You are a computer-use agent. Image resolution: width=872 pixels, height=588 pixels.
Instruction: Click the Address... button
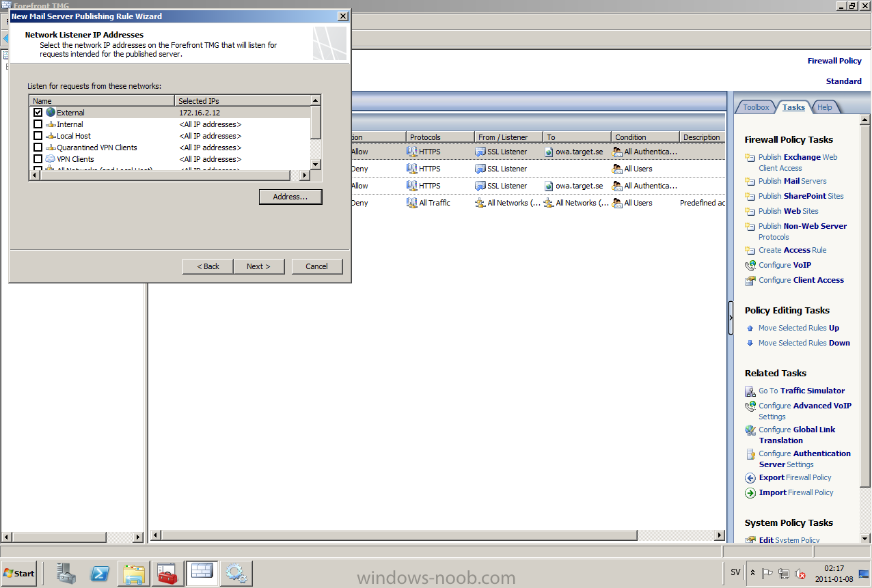[x=290, y=197]
